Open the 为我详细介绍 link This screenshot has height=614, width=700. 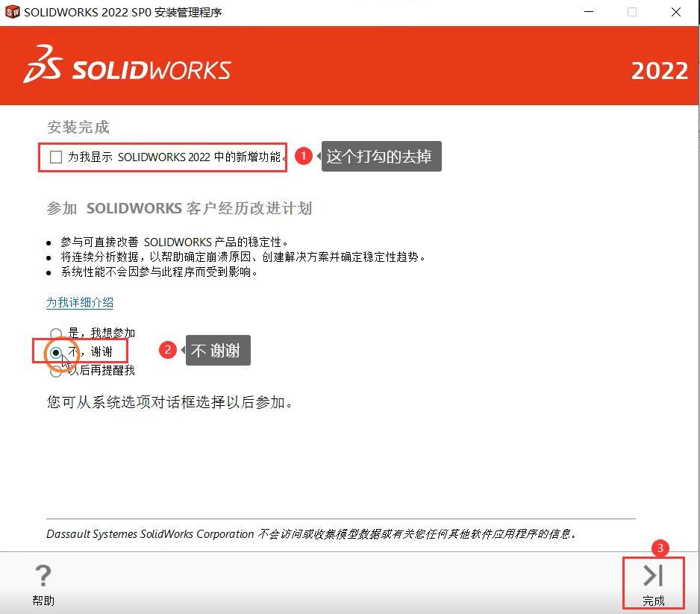(x=79, y=302)
